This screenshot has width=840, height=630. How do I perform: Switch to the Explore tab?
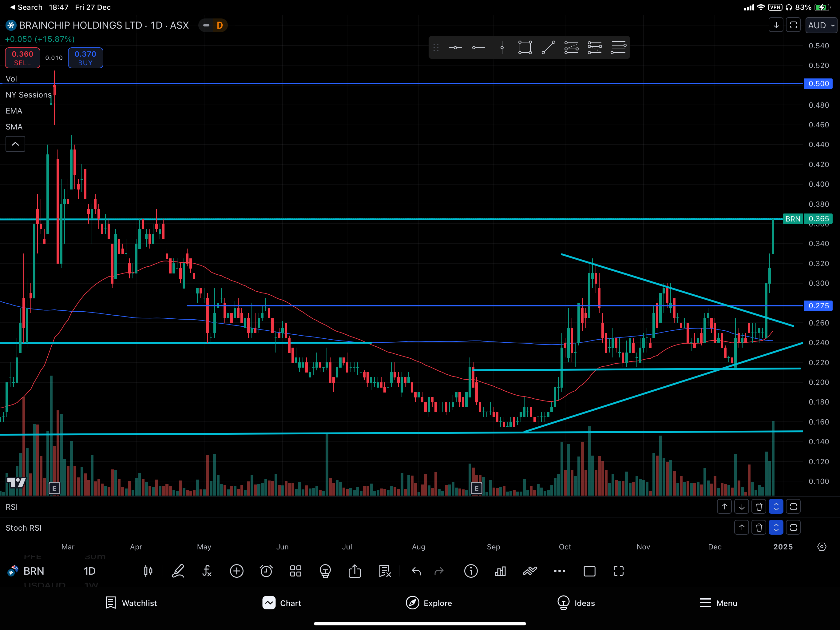[429, 603]
